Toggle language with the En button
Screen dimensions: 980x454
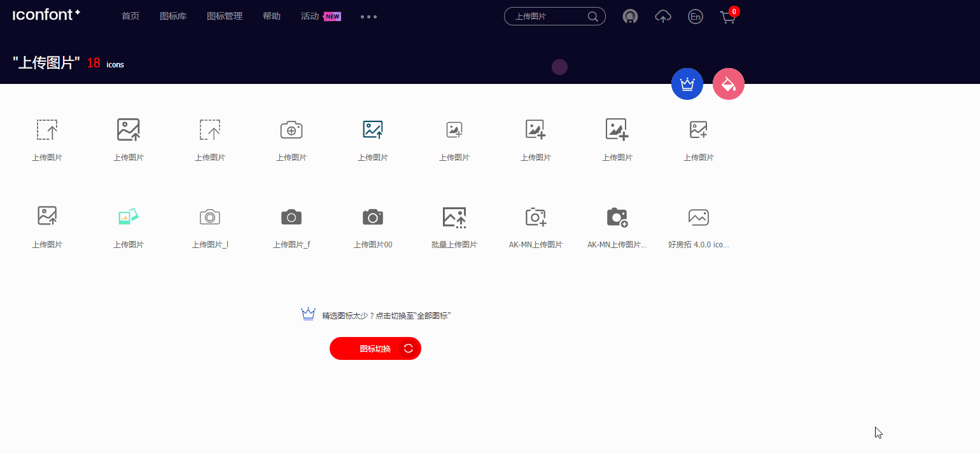click(x=695, y=17)
